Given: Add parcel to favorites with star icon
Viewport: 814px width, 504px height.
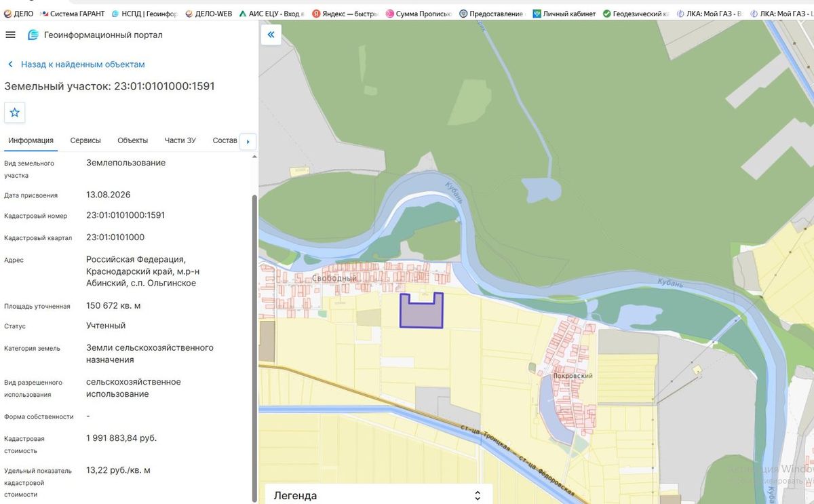Looking at the screenshot, I should 15,113.
